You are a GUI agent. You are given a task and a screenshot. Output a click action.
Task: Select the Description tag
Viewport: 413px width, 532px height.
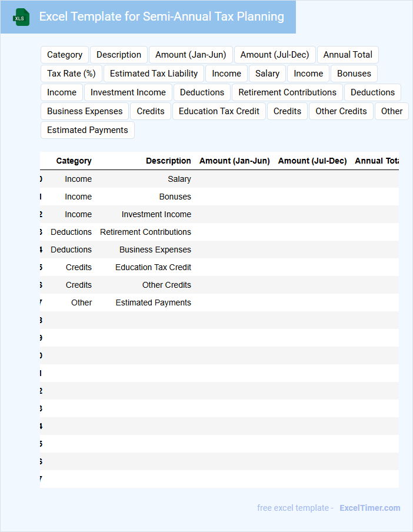click(119, 55)
